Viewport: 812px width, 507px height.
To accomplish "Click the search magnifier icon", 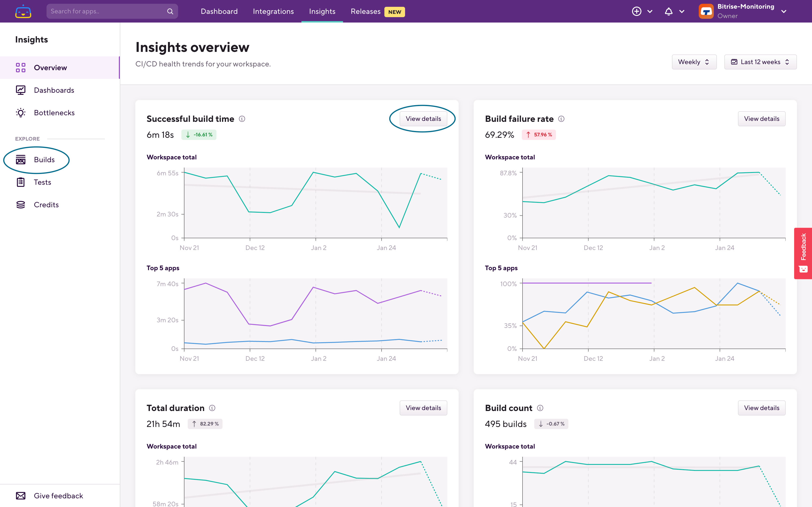I will click(x=170, y=12).
